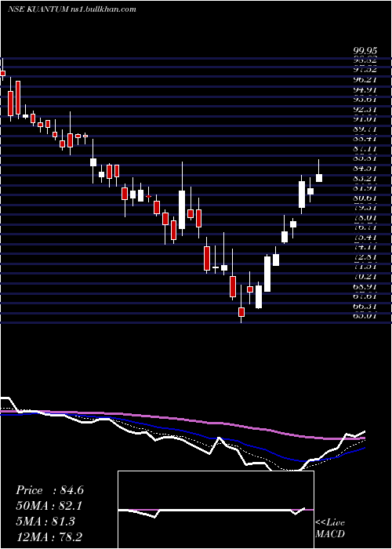Click the lowest red candlestick near 66
The height and width of the screenshot is (549, 392).
(241, 311)
